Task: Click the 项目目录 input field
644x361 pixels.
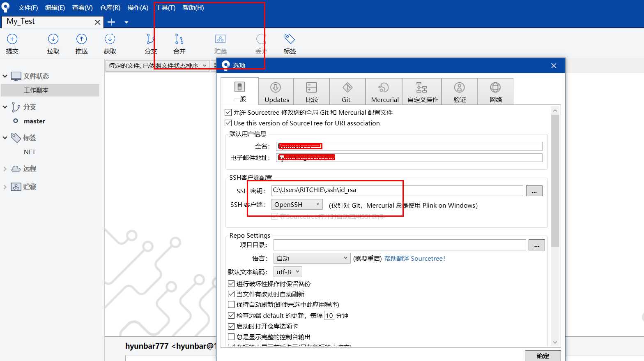Action: coord(400,245)
